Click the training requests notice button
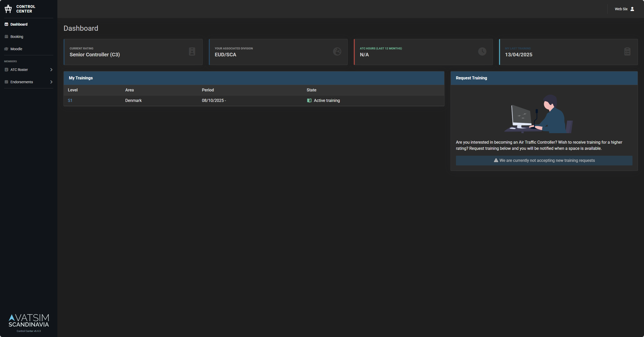This screenshot has width=644, height=337. 544,160
